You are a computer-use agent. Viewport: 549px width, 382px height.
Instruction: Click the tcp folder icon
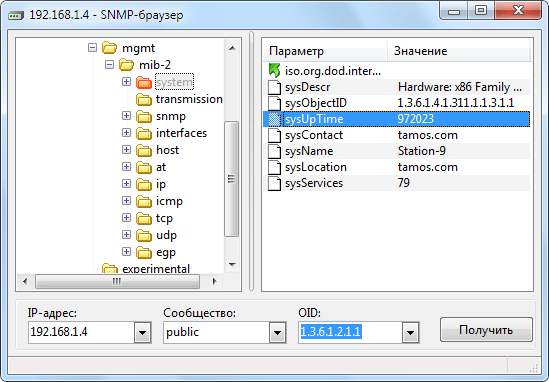coord(144,218)
